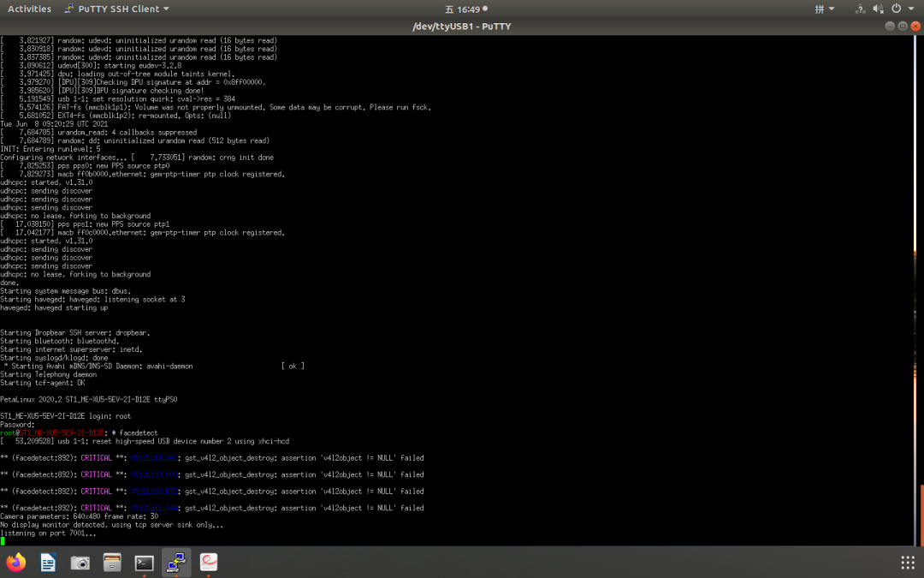This screenshot has height=578, width=924.
Task: Click 'INIT: Entering runlevel: 5' line
Action: [x=50, y=149]
